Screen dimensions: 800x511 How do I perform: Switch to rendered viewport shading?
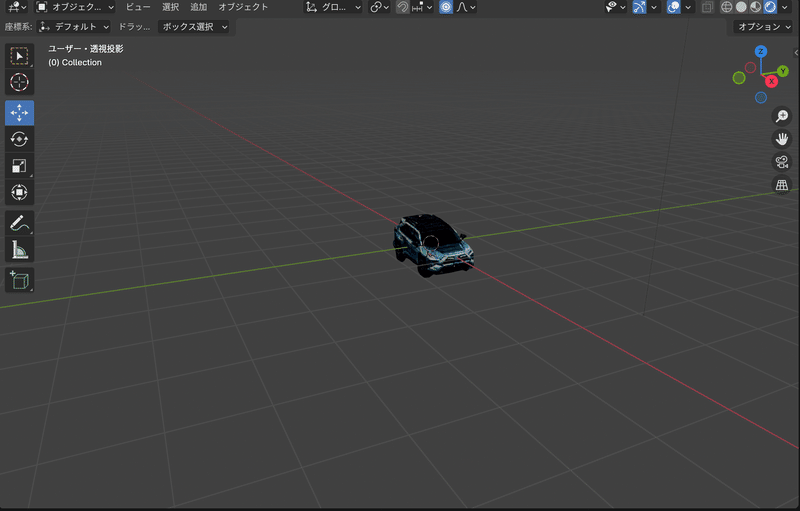[770, 7]
